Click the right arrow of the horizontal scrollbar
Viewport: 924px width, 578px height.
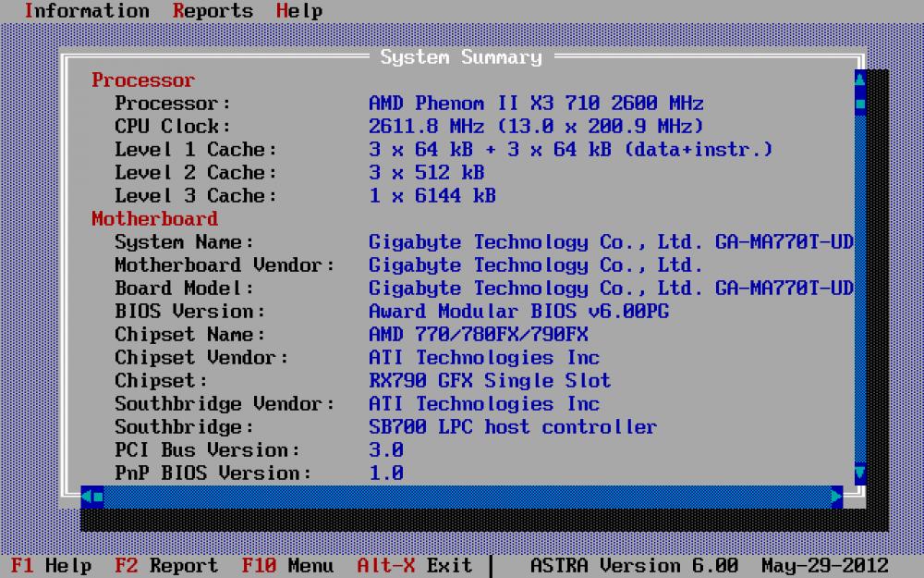[836, 497]
